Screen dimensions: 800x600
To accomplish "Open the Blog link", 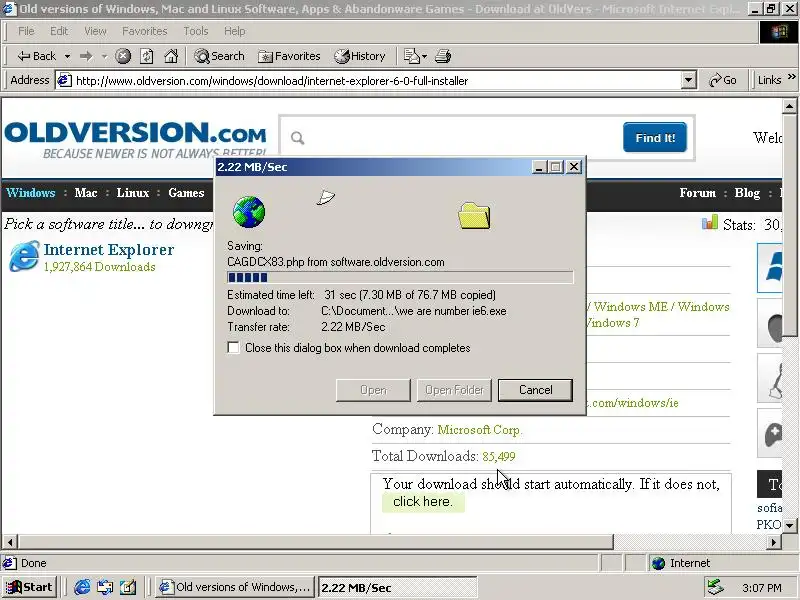I will pyautogui.click(x=747, y=193).
